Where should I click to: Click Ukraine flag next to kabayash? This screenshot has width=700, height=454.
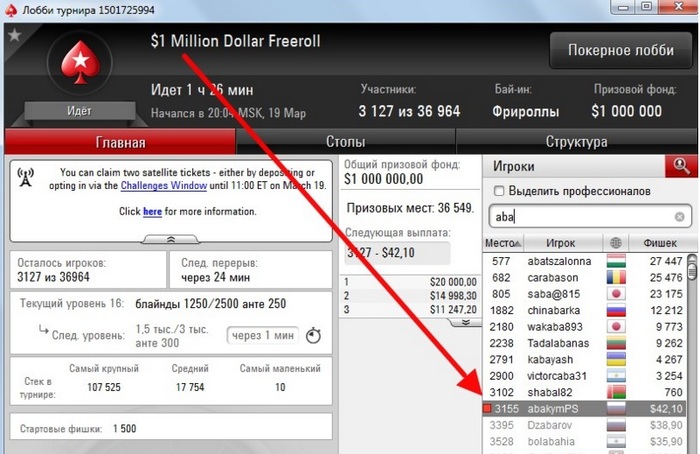(616, 359)
